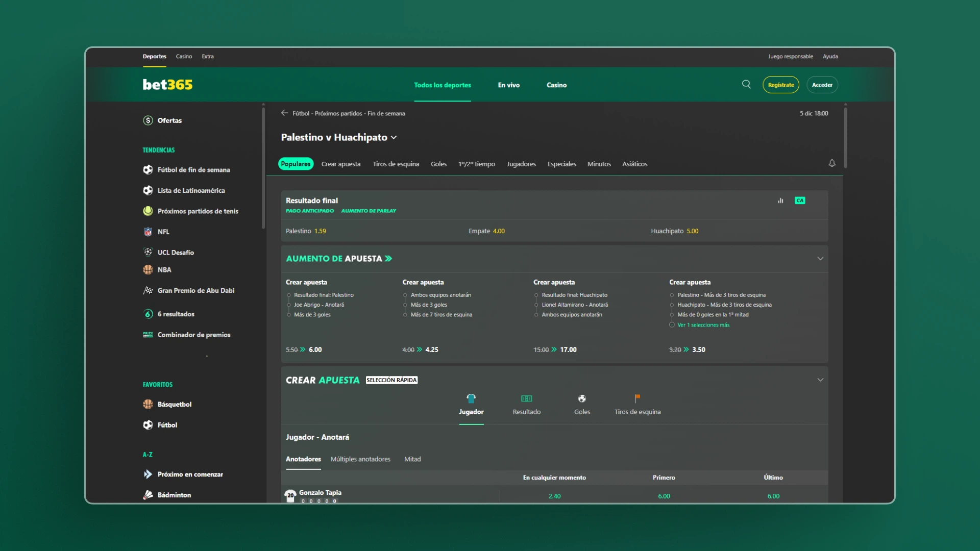This screenshot has height=551, width=980.
Task: Open the search magnifier
Action: (746, 84)
